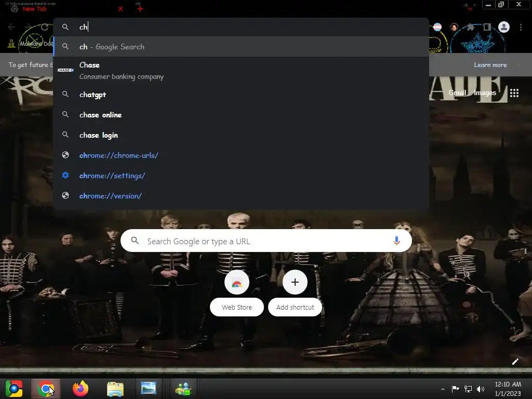Open the Web Store shortcut
Image resolution: width=532 pixels, height=399 pixels.
[237, 294]
